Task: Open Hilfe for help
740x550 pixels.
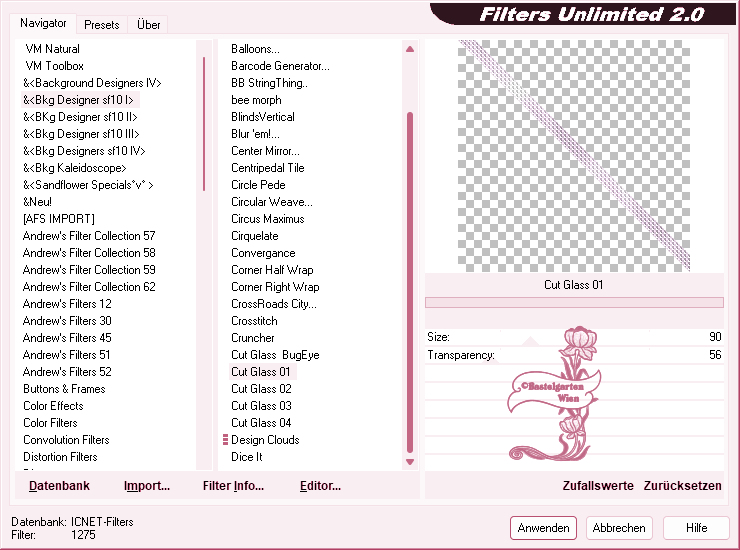Action: click(x=696, y=528)
